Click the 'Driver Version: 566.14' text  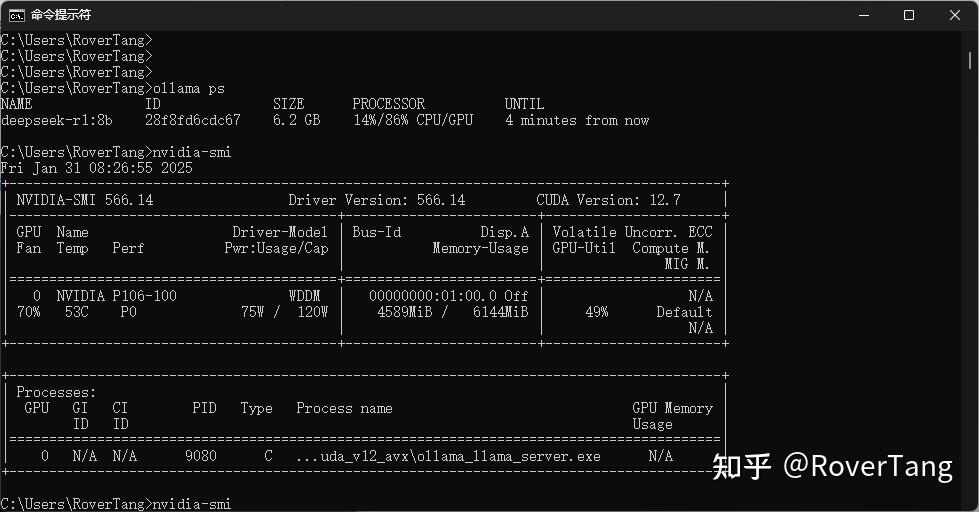click(376, 200)
